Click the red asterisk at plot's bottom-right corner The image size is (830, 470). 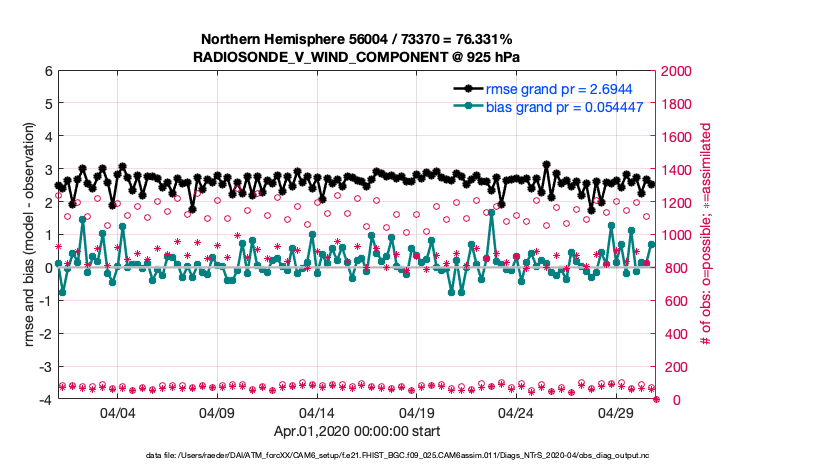pyautogui.click(x=656, y=399)
